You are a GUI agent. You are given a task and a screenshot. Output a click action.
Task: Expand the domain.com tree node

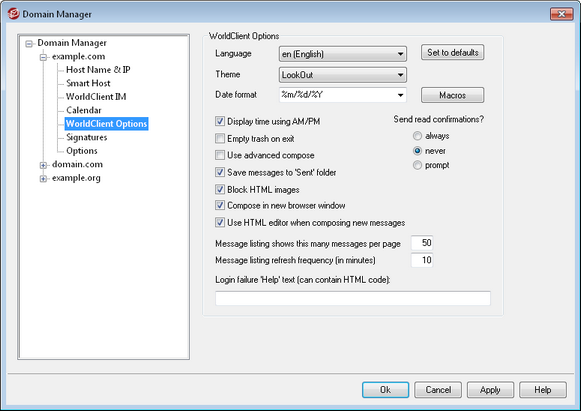pyautogui.click(x=43, y=165)
